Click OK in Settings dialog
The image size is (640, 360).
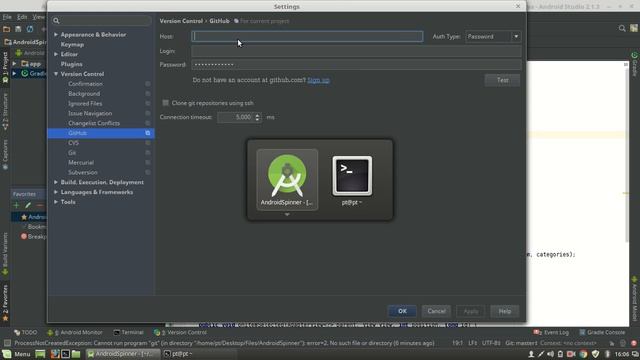click(402, 311)
